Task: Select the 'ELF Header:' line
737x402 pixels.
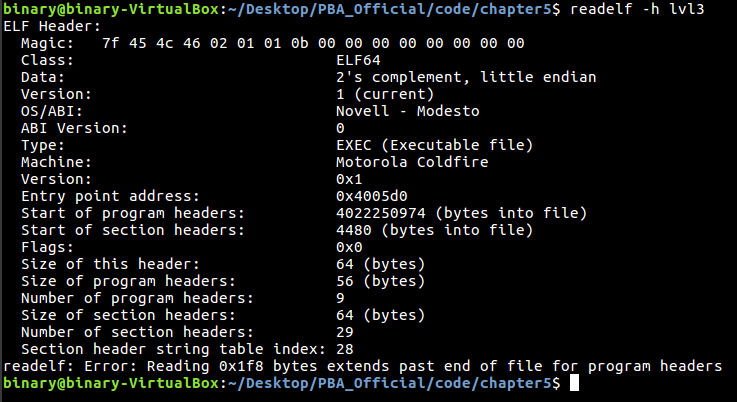Action: (x=52, y=26)
